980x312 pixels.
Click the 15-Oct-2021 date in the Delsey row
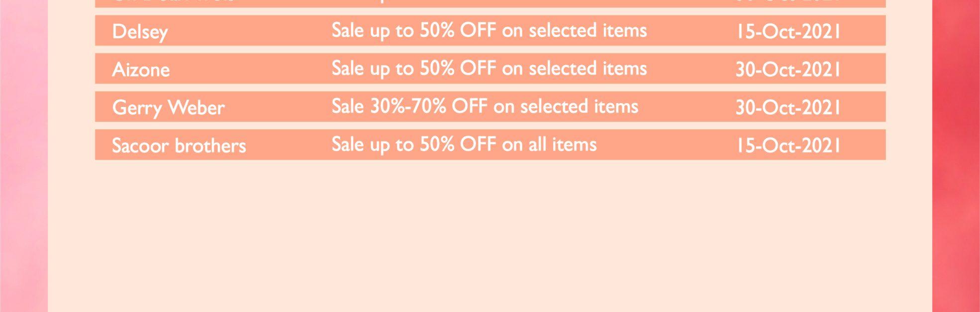788,31
